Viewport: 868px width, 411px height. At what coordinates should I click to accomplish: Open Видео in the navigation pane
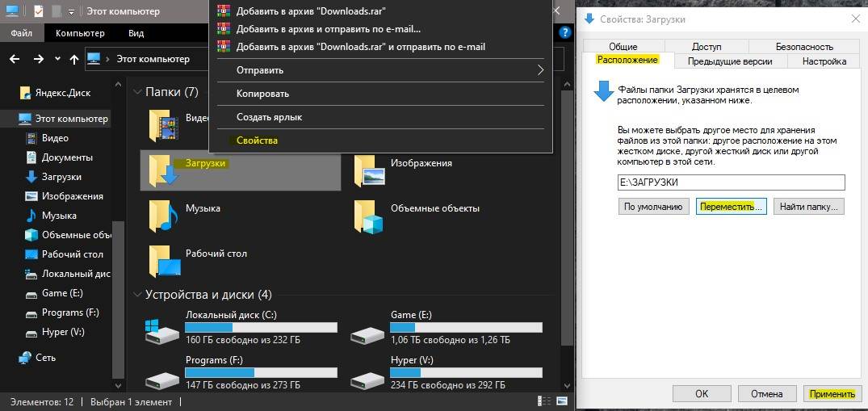[48, 138]
